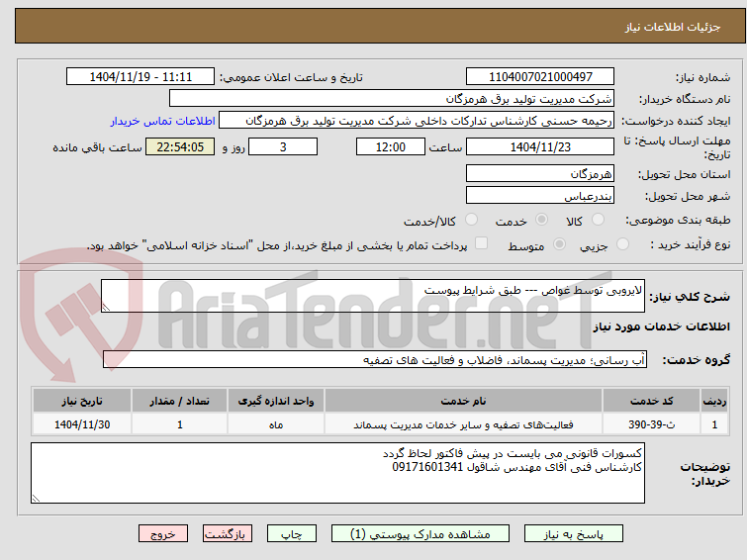Click the description textarea resize grip
The height and width of the screenshot is (560, 747).
coord(106,308)
